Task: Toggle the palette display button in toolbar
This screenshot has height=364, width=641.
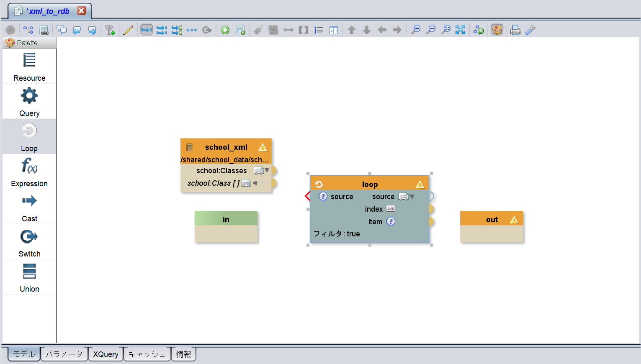Action: pyautogui.click(x=497, y=30)
